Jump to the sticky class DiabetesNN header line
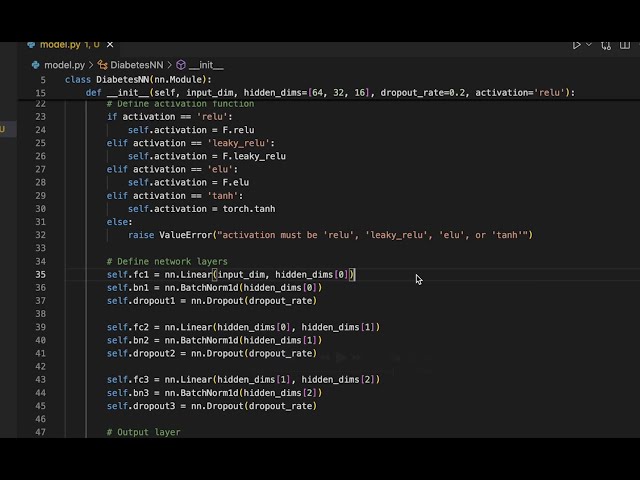640x480 pixels. click(x=138, y=80)
